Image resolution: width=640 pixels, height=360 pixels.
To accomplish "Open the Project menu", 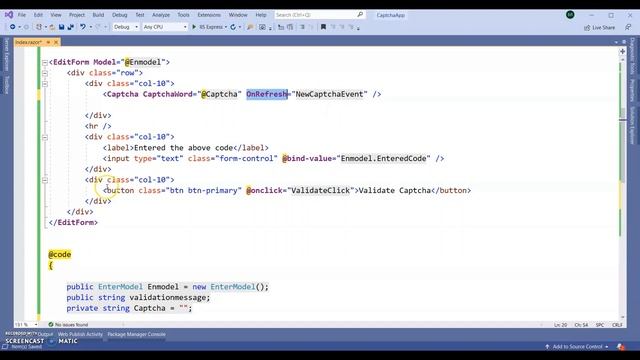I will click(x=77, y=15).
